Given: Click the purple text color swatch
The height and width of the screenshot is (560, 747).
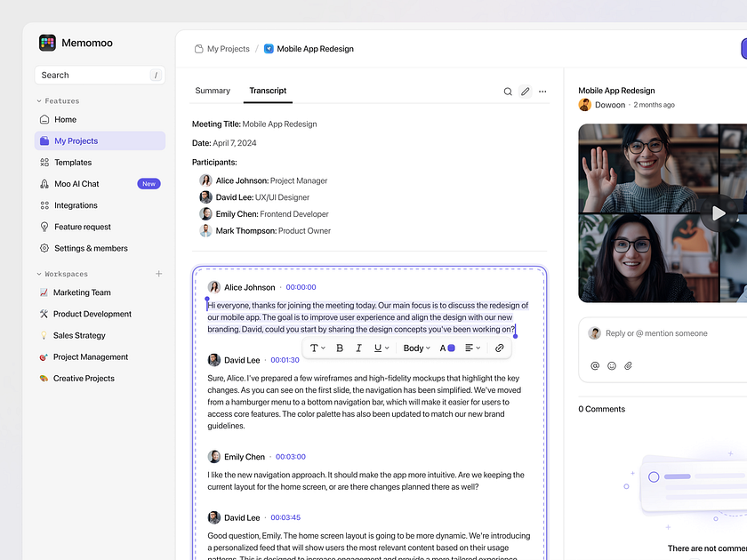Looking at the screenshot, I should point(451,348).
